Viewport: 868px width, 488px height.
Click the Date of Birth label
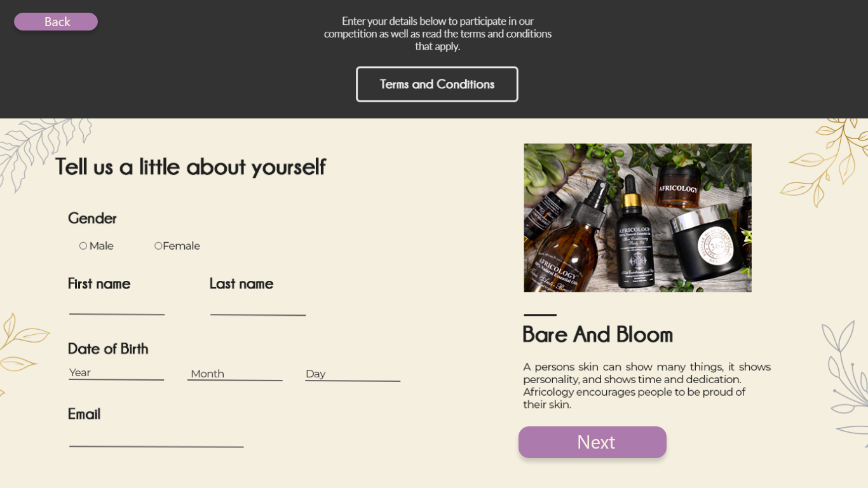point(108,349)
